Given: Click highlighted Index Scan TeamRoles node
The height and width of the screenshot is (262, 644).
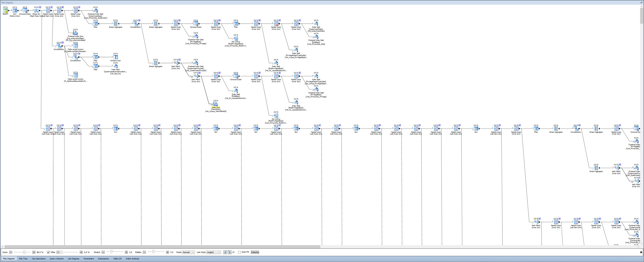Looking at the screenshot, I should [216, 104].
